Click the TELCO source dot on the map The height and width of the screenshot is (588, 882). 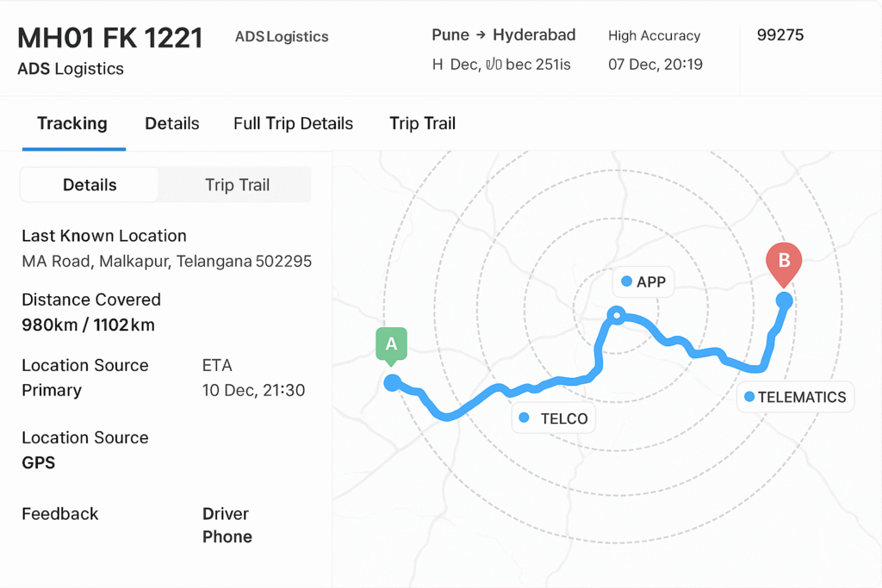point(524,417)
